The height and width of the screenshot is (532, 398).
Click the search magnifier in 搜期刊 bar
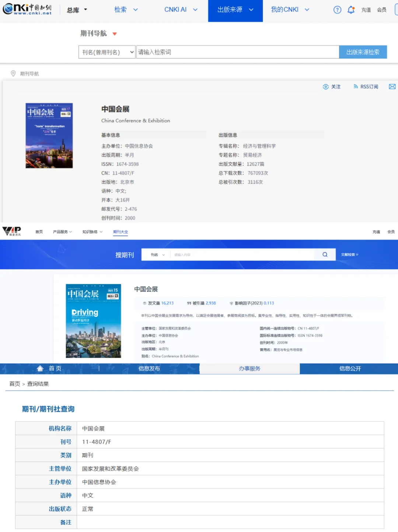(324, 254)
